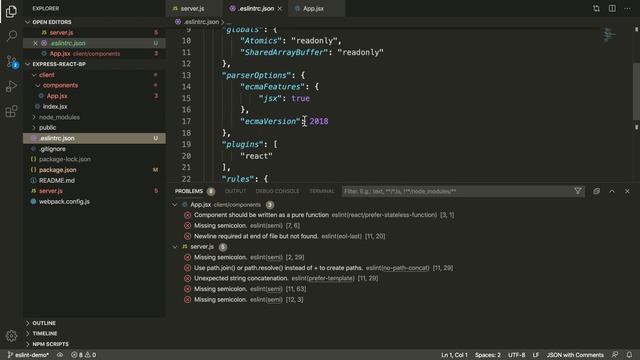Select the Problems panel tab

[189, 191]
